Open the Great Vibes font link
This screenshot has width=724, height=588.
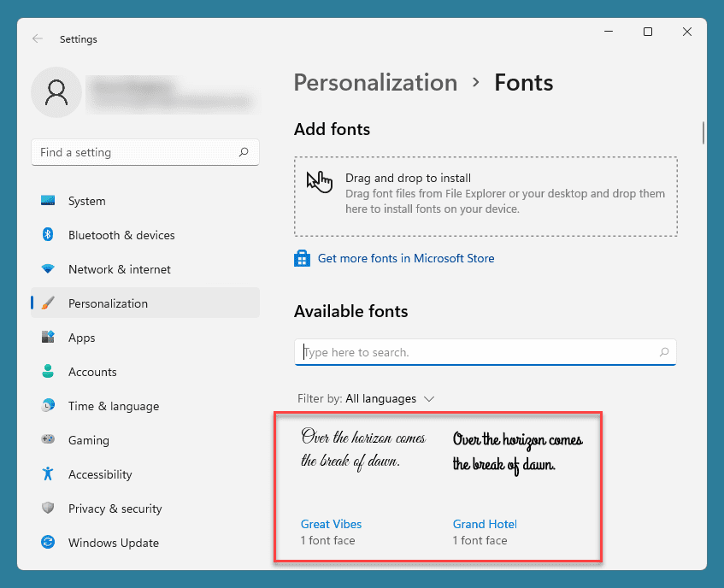pyautogui.click(x=331, y=524)
